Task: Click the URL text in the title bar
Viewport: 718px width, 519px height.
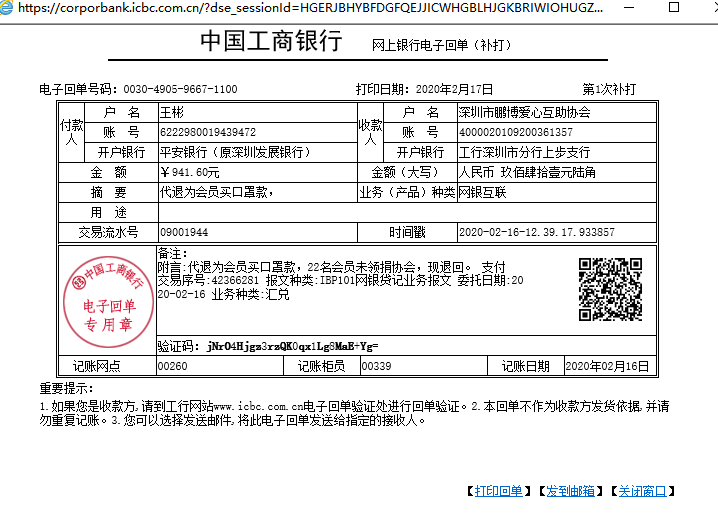Action: point(310,7)
